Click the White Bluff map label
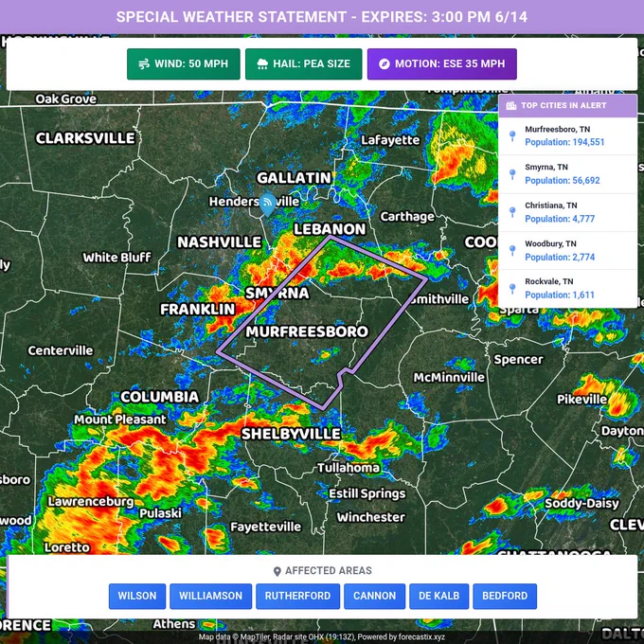 pos(117,258)
